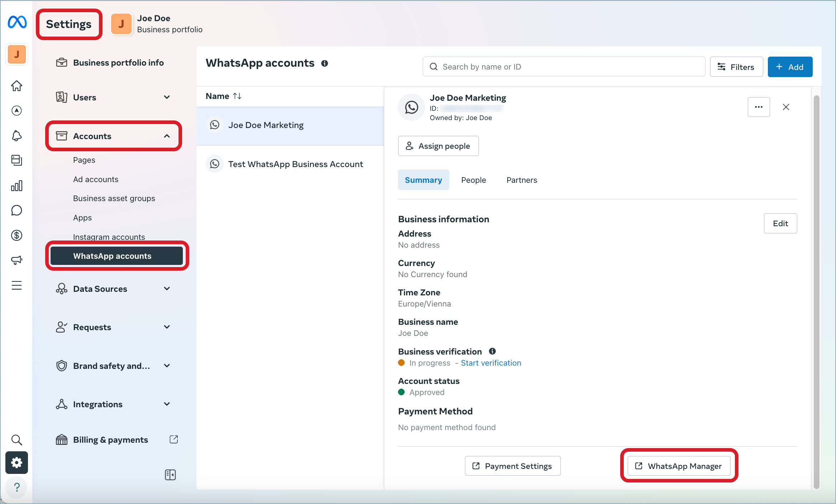The width and height of the screenshot is (836, 504).
Task: Open the help question mark icon
Action: (16, 487)
